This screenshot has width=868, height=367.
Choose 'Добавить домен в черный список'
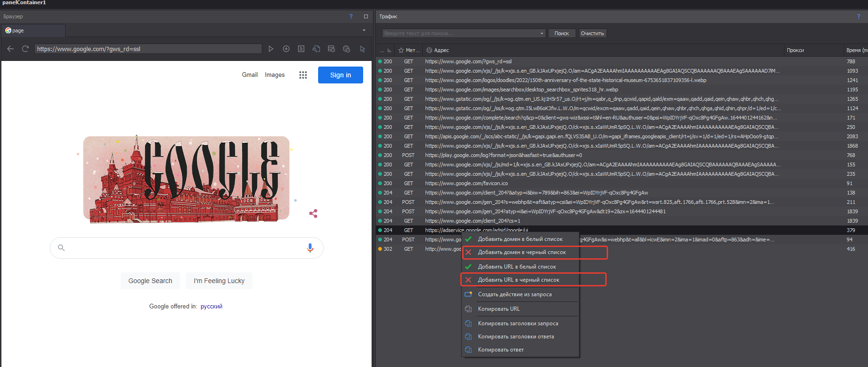click(x=522, y=252)
